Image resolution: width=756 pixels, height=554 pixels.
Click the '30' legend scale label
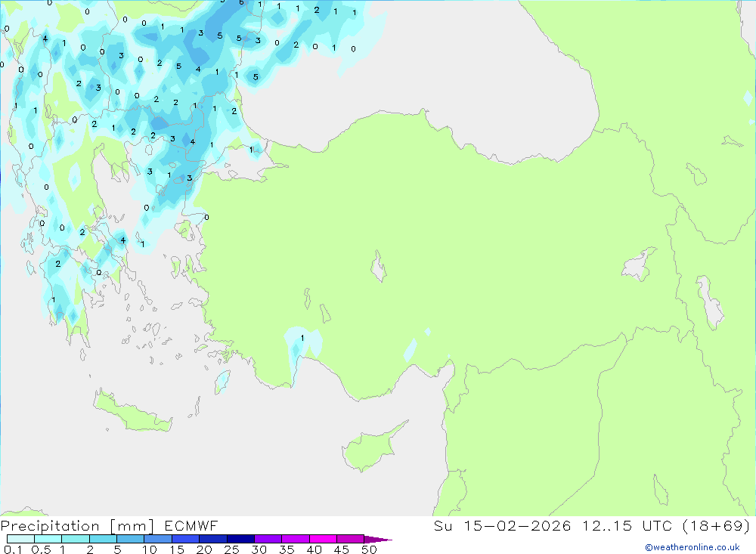tap(259, 549)
